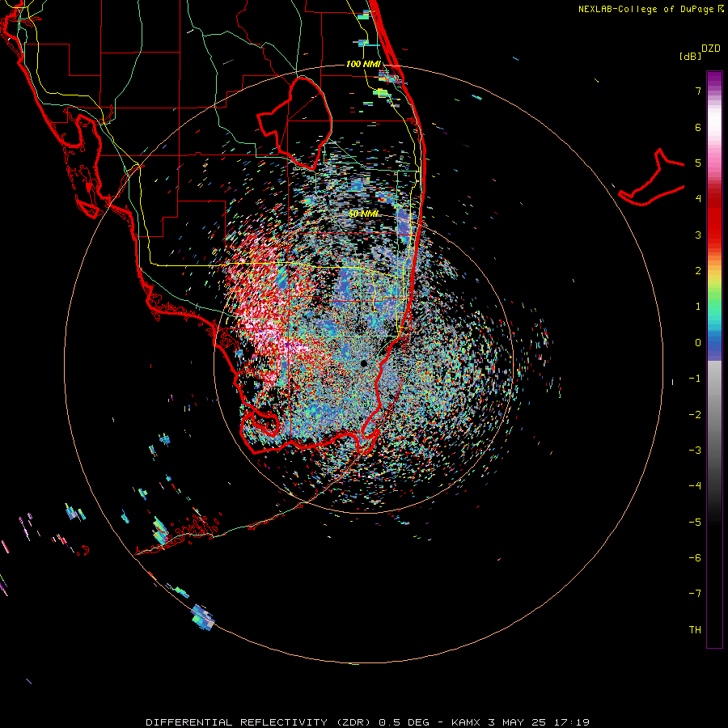Screen dimensions: 728x728
Task: Click the 3 value on color scale
Action: [x=698, y=235]
